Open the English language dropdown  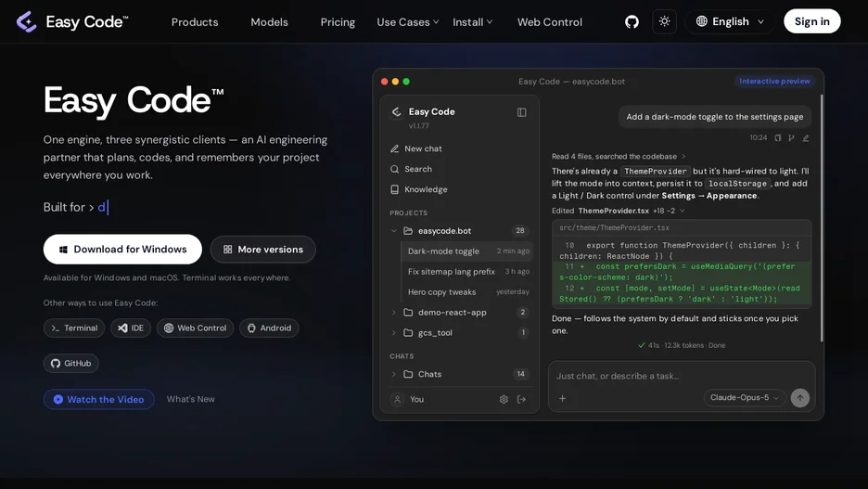point(730,21)
